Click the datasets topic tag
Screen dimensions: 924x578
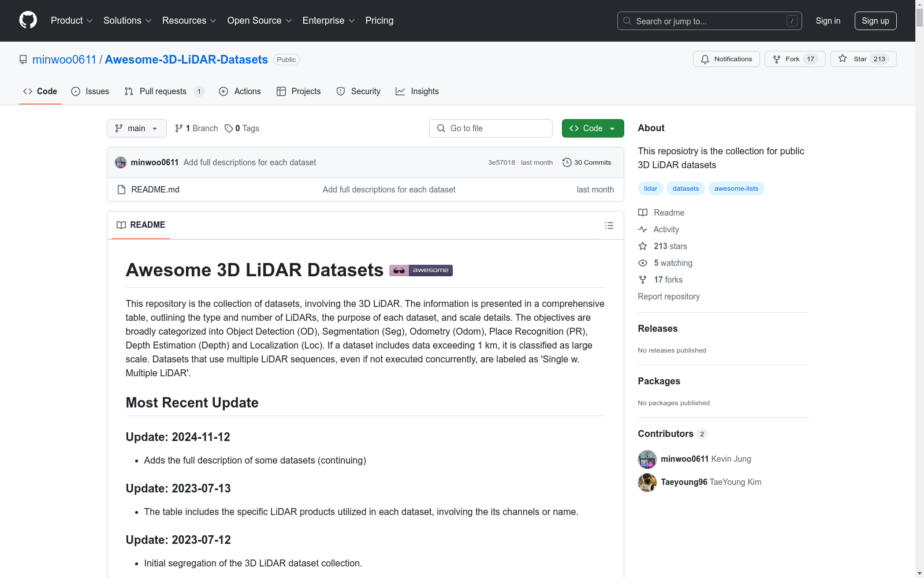[x=685, y=188]
